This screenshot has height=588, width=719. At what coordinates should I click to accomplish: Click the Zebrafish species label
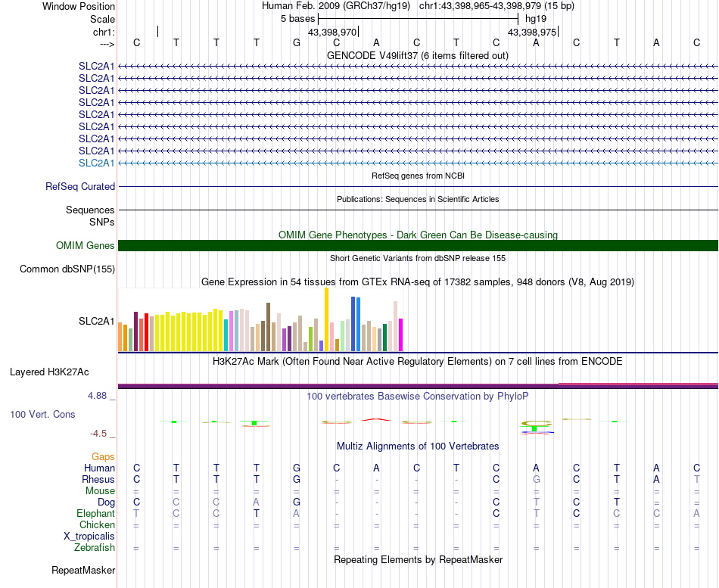pyautogui.click(x=95, y=547)
